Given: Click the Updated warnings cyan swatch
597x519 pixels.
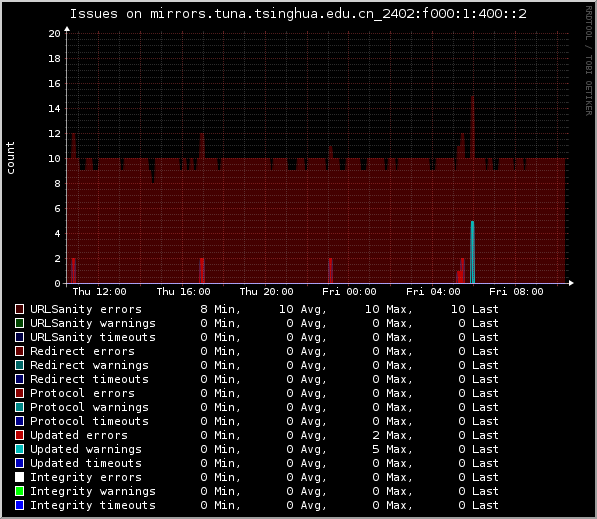Looking at the screenshot, I should 19,449.
